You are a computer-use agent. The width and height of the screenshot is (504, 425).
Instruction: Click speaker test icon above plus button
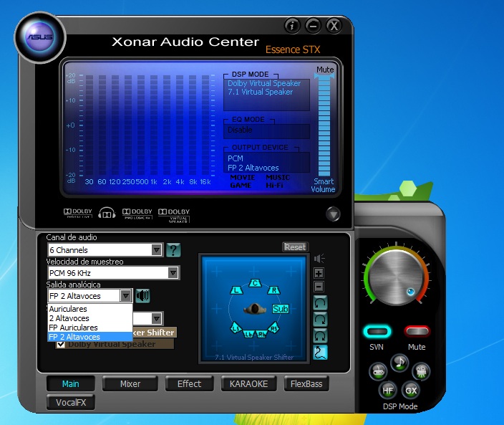coord(319,258)
